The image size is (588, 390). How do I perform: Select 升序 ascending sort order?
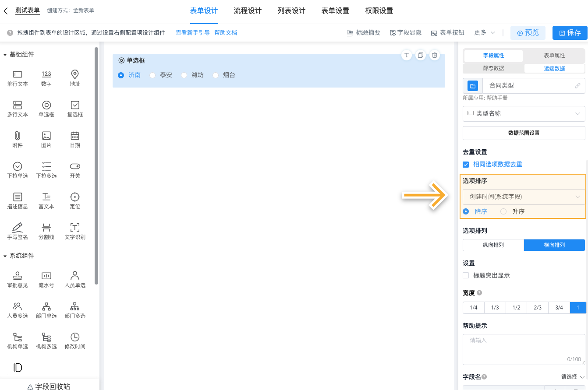click(503, 211)
